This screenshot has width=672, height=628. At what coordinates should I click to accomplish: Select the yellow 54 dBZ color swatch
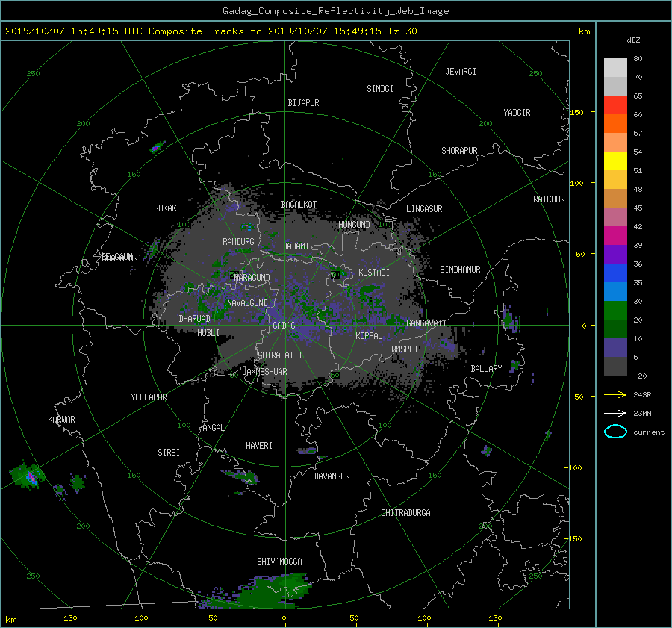pyautogui.click(x=615, y=161)
